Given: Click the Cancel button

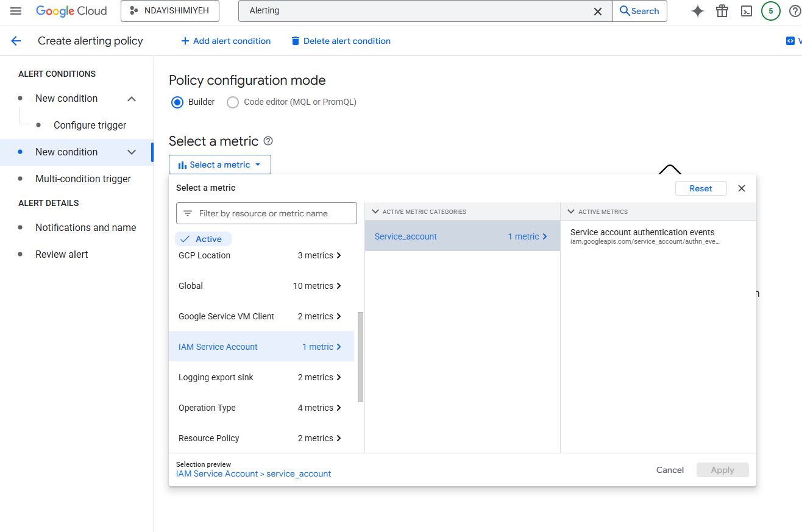Looking at the screenshot, I should click(x=670, y=470).
